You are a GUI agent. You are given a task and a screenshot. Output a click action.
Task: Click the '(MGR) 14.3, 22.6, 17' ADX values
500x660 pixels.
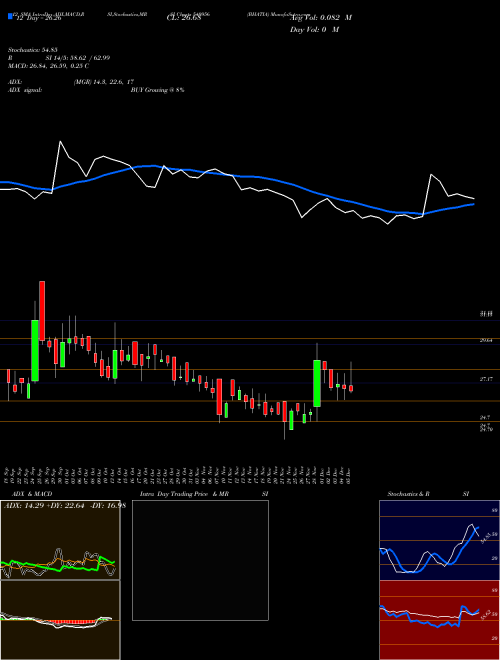(x=104, y=82)
